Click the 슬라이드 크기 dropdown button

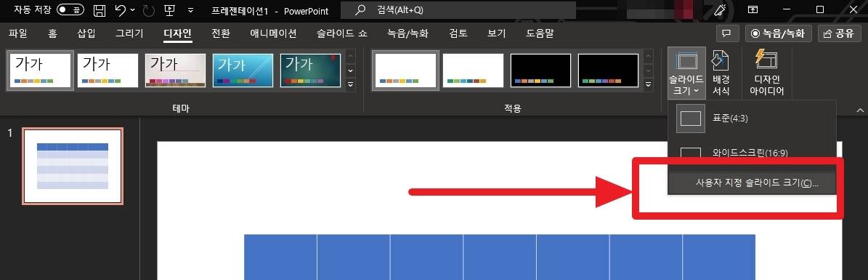click(687, 73)
